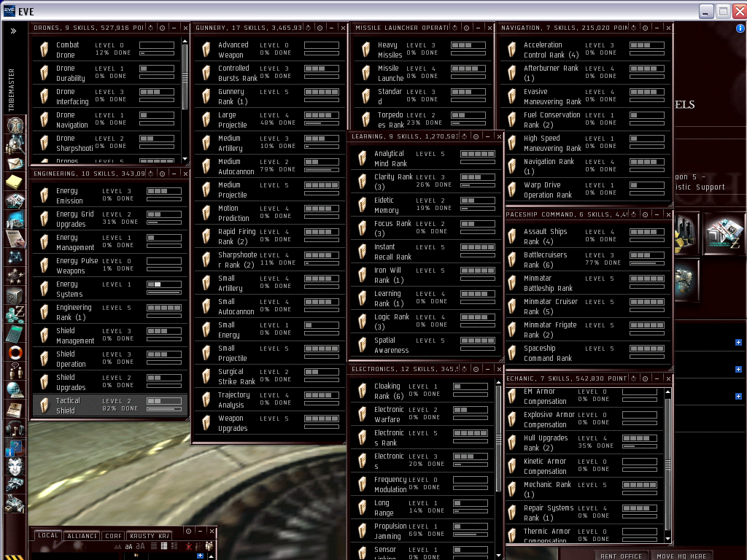Open the blue help question mark icon
The image size is (747, 560).
click(x=13, y=448)
